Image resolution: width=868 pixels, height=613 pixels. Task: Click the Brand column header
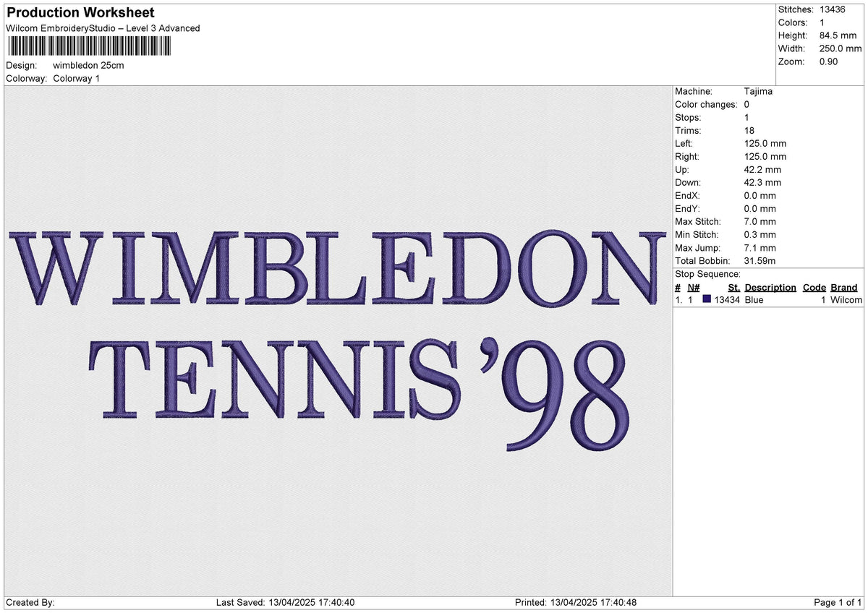tap(844, 287)
